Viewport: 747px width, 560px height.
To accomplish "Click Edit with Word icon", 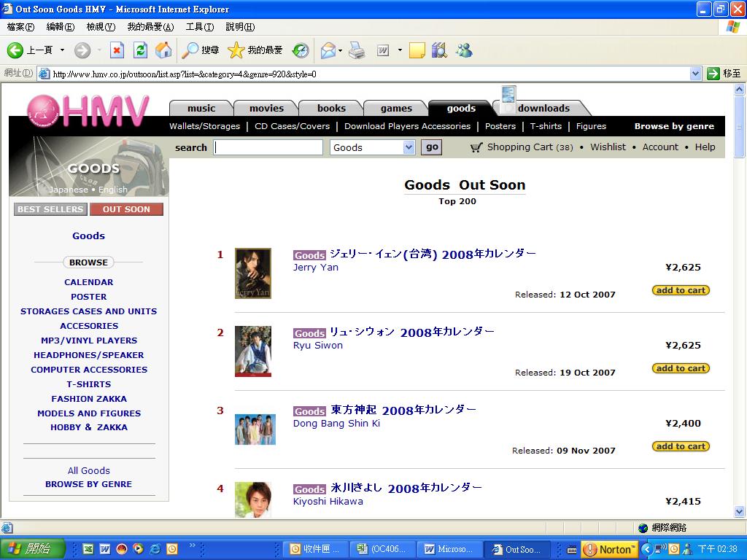I will pyautogui.click(x=383, y=50).
